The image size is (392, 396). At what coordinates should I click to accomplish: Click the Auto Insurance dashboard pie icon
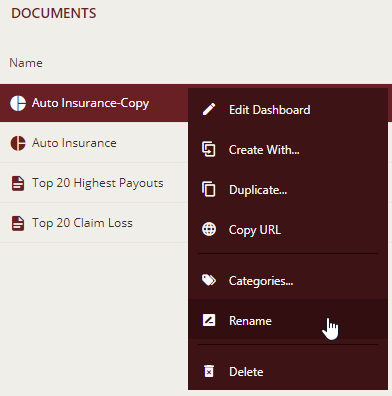click(x=18, y=143)
